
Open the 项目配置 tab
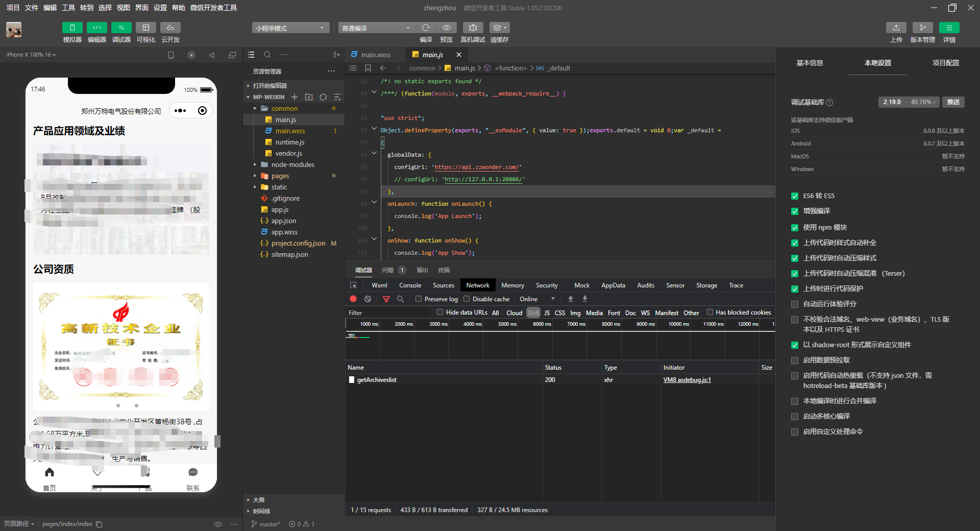(x=945, y=63)
